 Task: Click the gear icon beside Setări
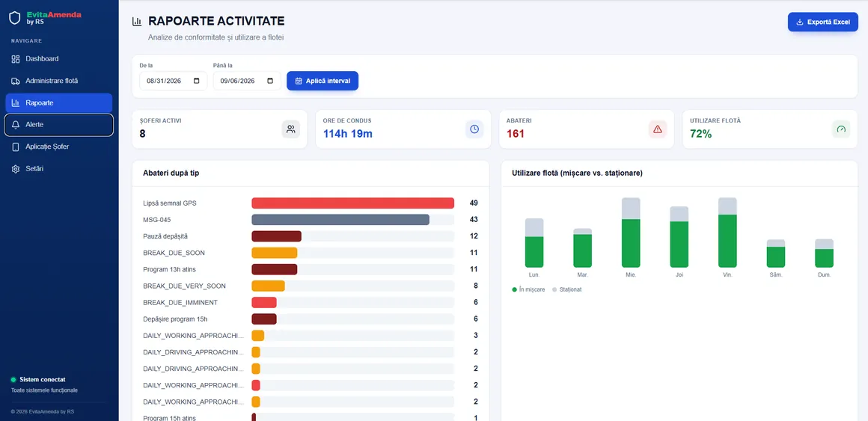(x=16, y=169)
